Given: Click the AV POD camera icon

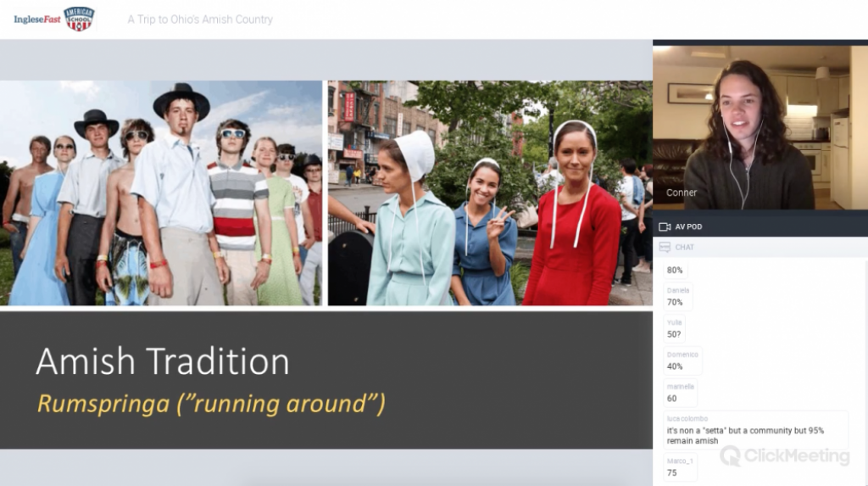Looking at the screenshot, I should 665,226.
